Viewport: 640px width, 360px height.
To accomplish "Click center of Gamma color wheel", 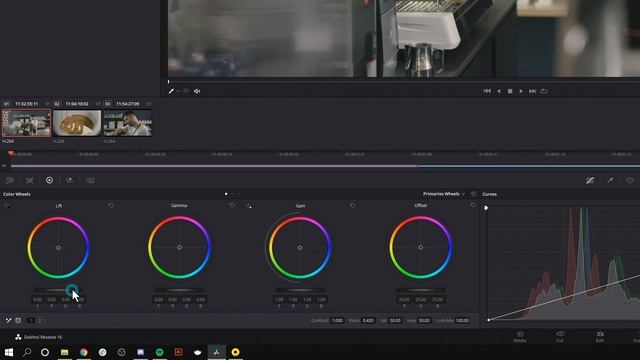I will point(179,247).
